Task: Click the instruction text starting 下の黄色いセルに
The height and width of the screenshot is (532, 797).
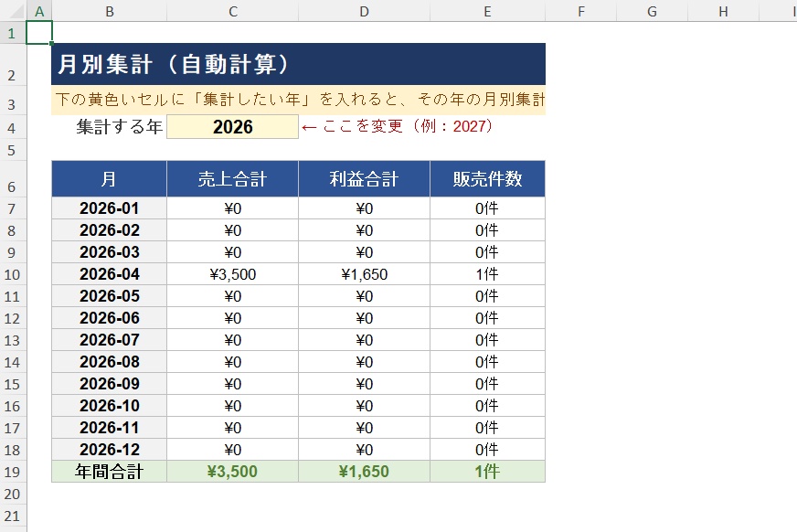Action: (x=298, y=100)
